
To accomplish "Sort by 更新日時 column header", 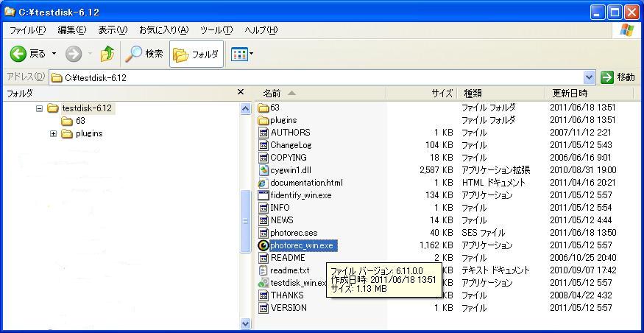I will (x=590, y=94).
